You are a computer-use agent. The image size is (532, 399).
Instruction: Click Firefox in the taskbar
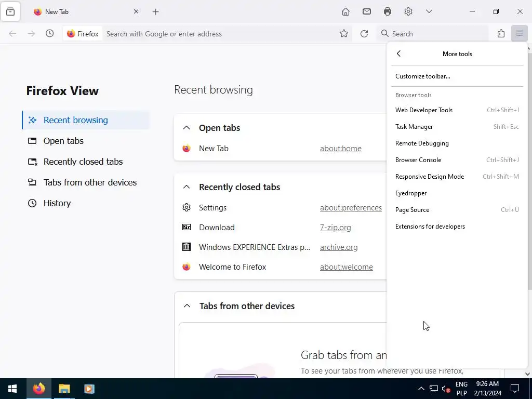pyautogui.click(x=38, y=389)
